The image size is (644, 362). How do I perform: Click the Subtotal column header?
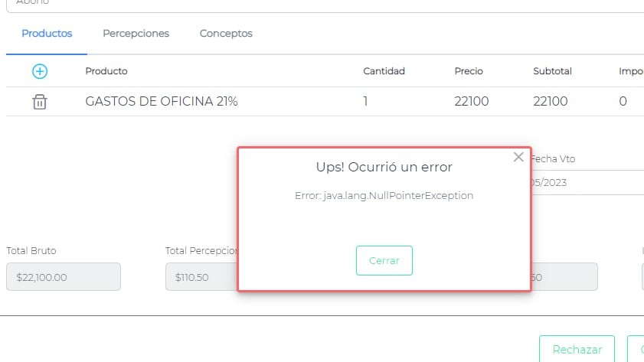(552, 71)
